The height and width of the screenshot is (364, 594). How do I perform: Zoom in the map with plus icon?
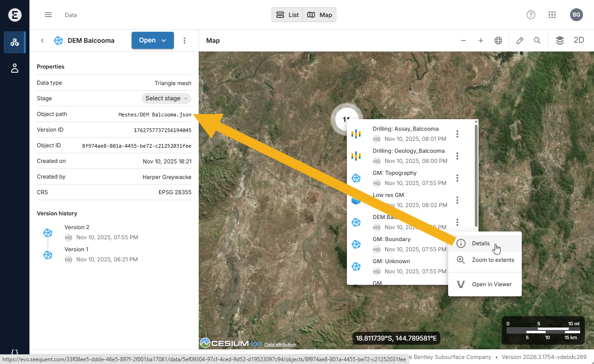pos(480,40)
